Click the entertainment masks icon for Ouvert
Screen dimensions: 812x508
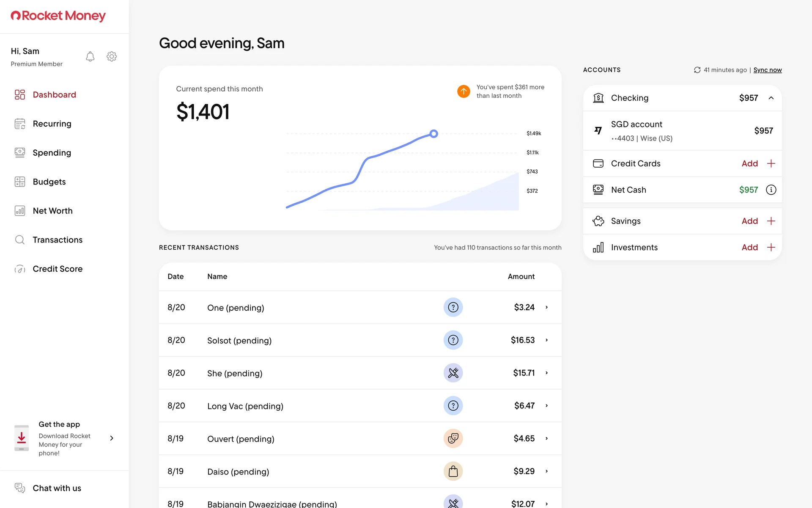(x=453, y=439)
